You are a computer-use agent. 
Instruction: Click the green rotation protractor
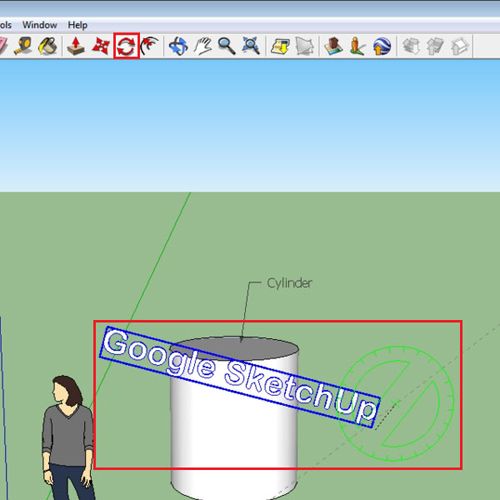point(396,404)
